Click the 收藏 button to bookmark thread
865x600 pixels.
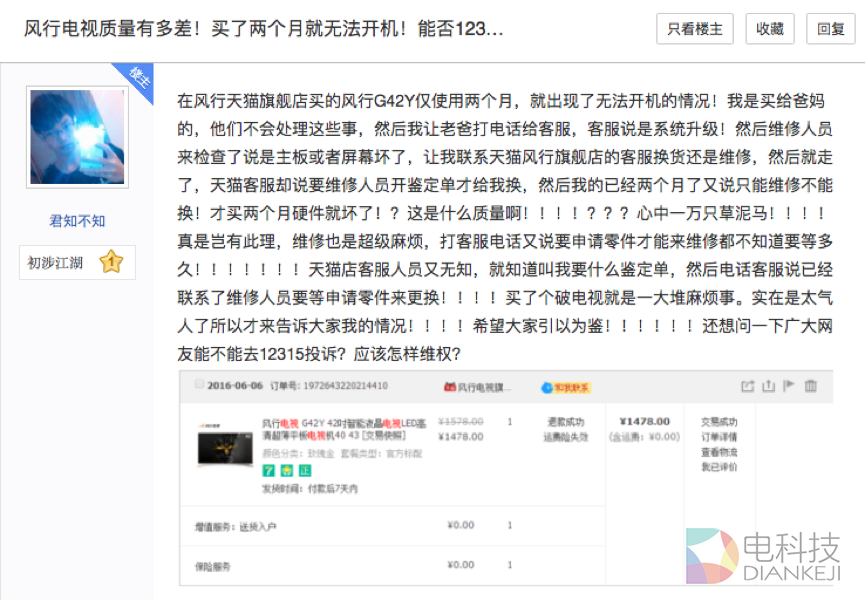(x=770, y=29)
